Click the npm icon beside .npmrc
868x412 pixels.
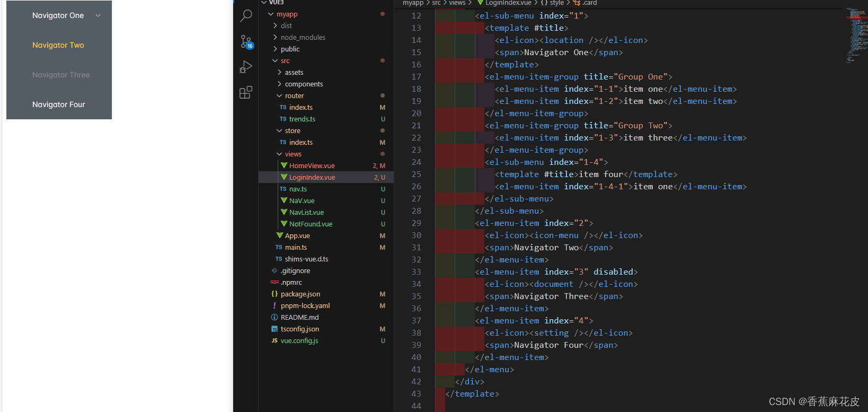click(274, 282)
